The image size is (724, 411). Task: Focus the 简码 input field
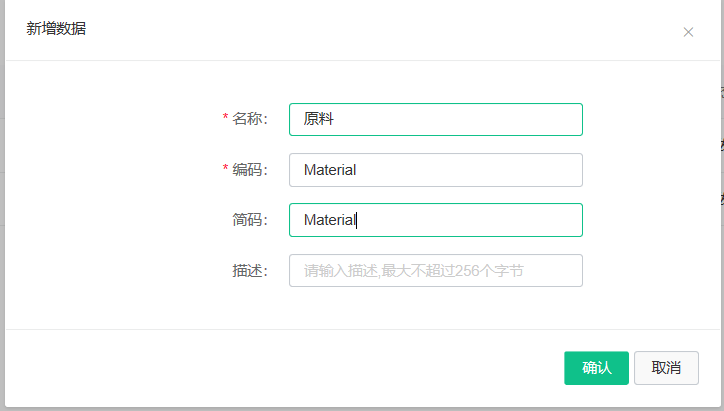point(435,220)
